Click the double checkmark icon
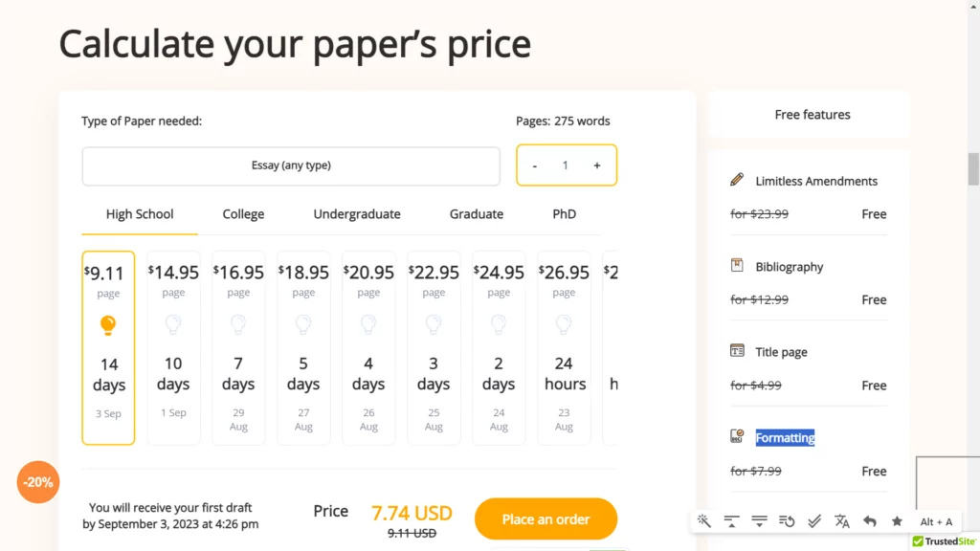 pos(814,521)
